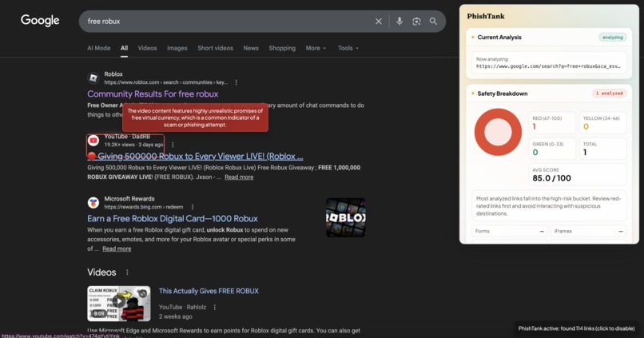Switch to AI Mode tab

click(98, 48)
